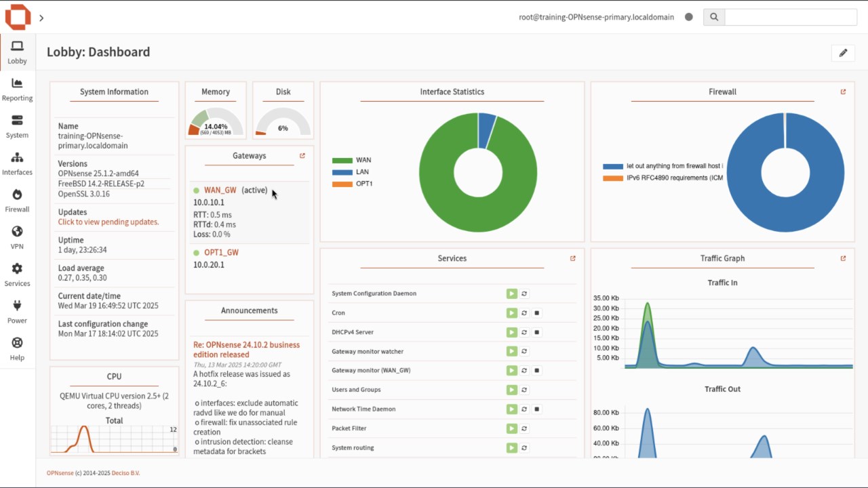This screenshot has width=868, height=488.
Task: Toggle 'let out anything from firewall host' legend
Action: (x=663, y=166)
